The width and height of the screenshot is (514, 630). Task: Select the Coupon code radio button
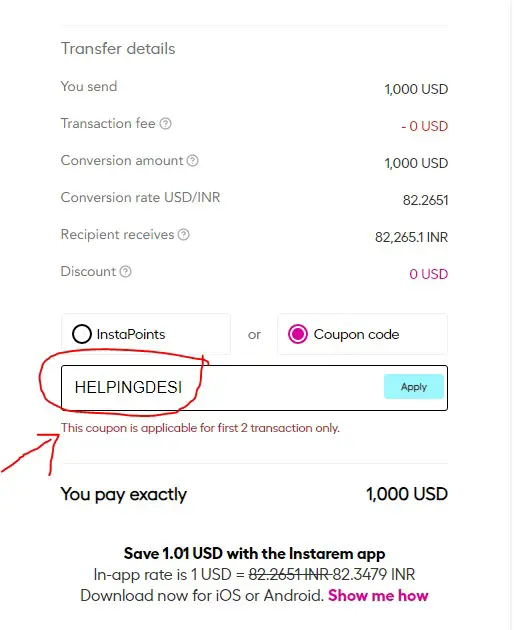click(298, 334)
